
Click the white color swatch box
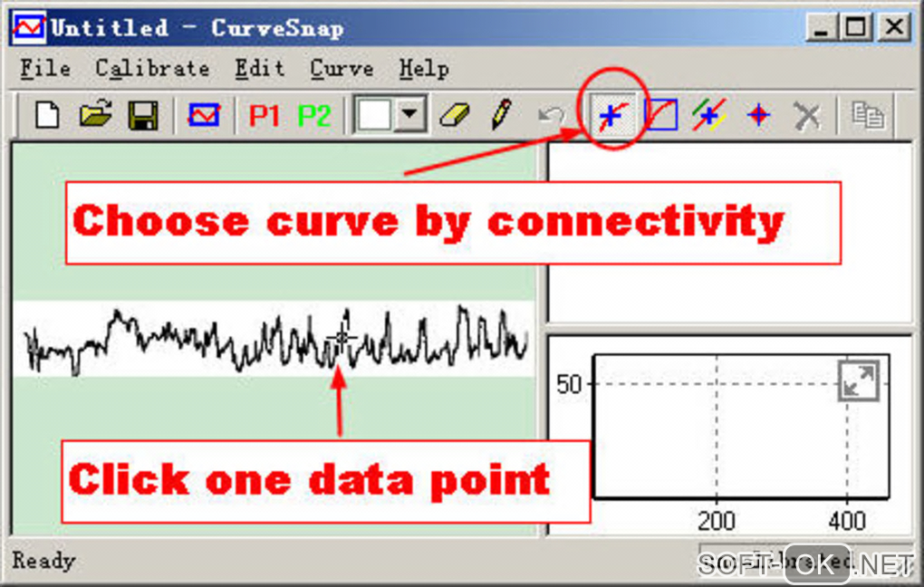(373, 114)
